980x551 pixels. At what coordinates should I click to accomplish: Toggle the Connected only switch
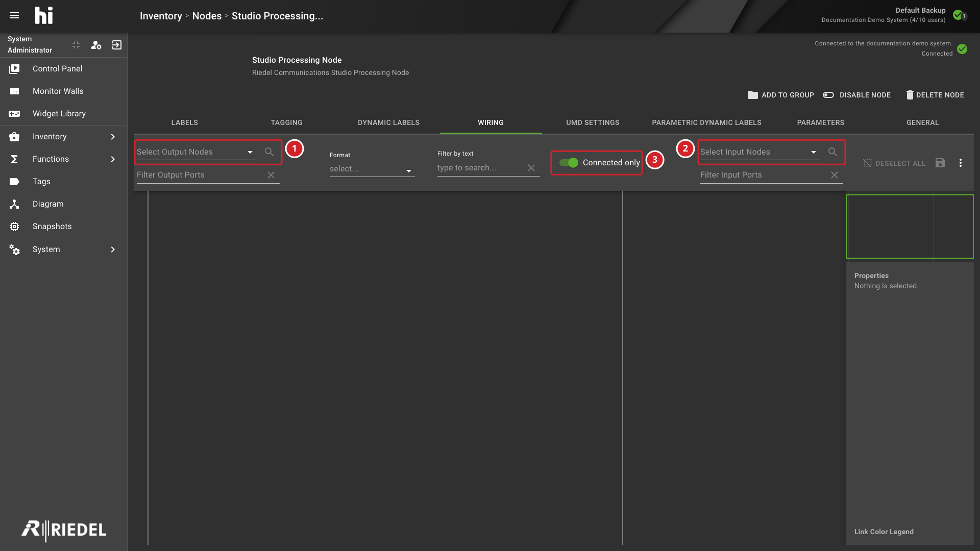pos(569,163)
